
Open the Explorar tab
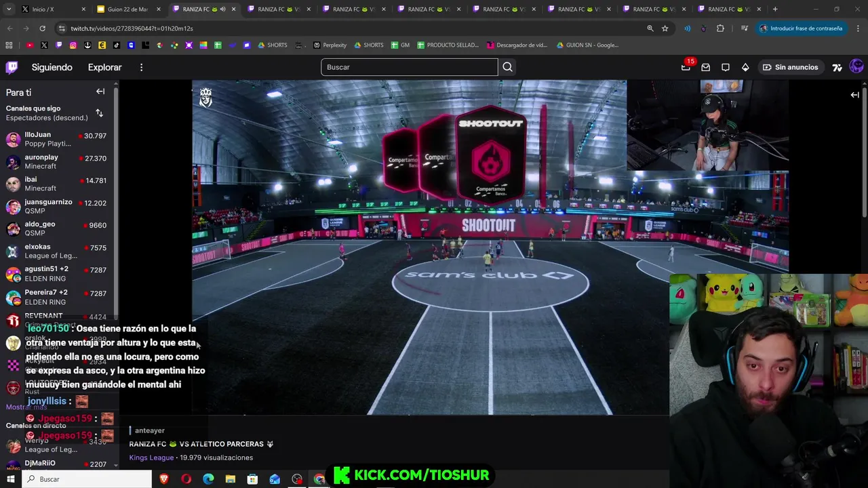pos(104,67)
